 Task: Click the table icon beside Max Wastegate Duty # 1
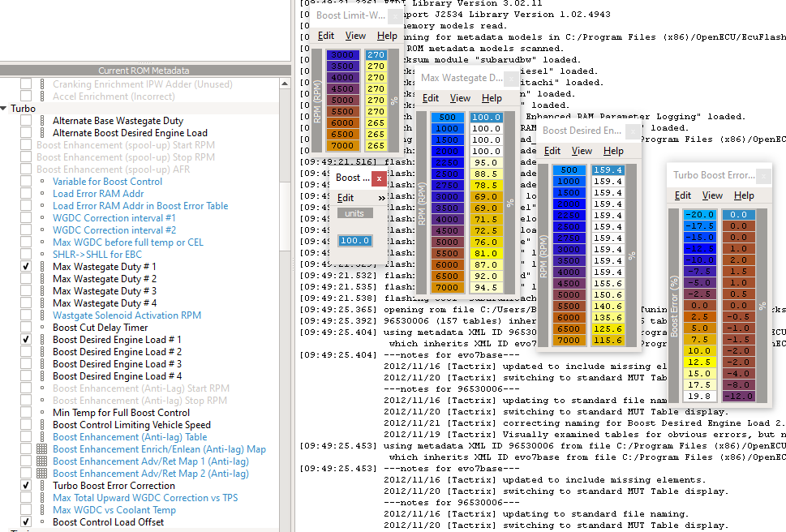tap(42, 267)
